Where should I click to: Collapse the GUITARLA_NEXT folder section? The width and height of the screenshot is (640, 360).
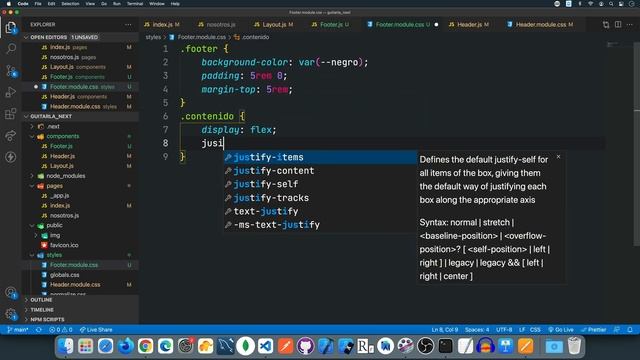click(x=81, y=116)
